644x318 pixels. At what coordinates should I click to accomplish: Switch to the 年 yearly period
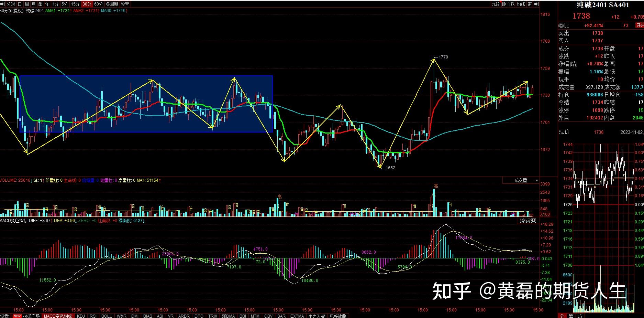(47, 4)
